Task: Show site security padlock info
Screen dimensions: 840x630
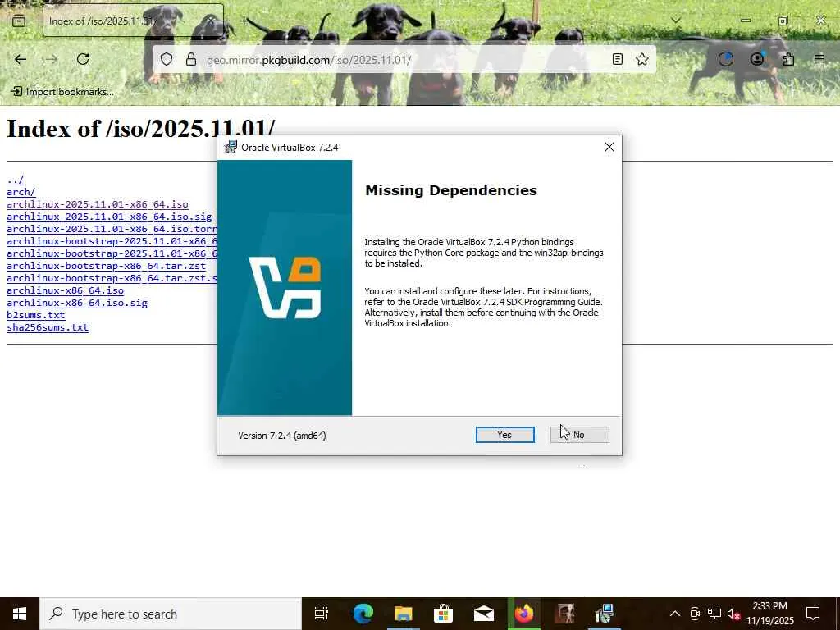Action: tap(190, 59)
